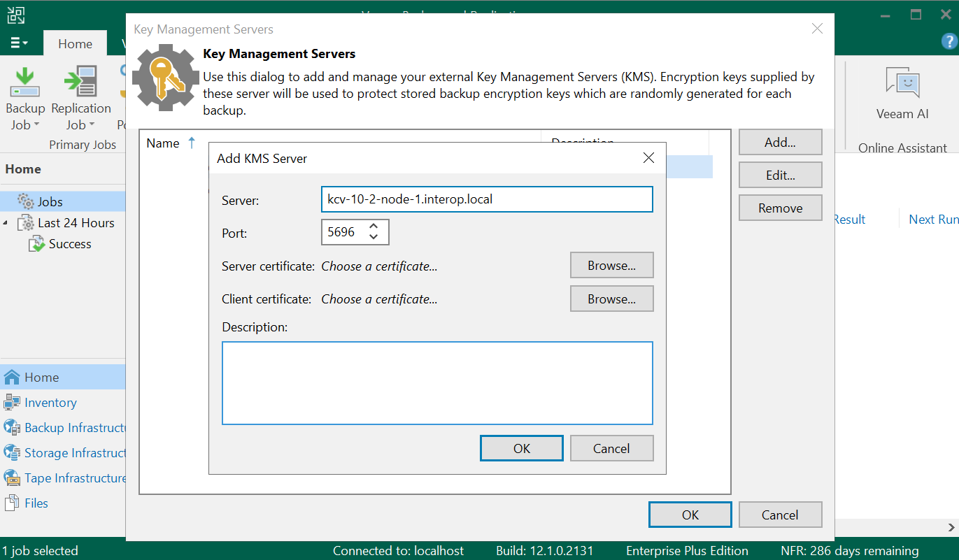Click the Veeam application logo icon

[15, 14]
